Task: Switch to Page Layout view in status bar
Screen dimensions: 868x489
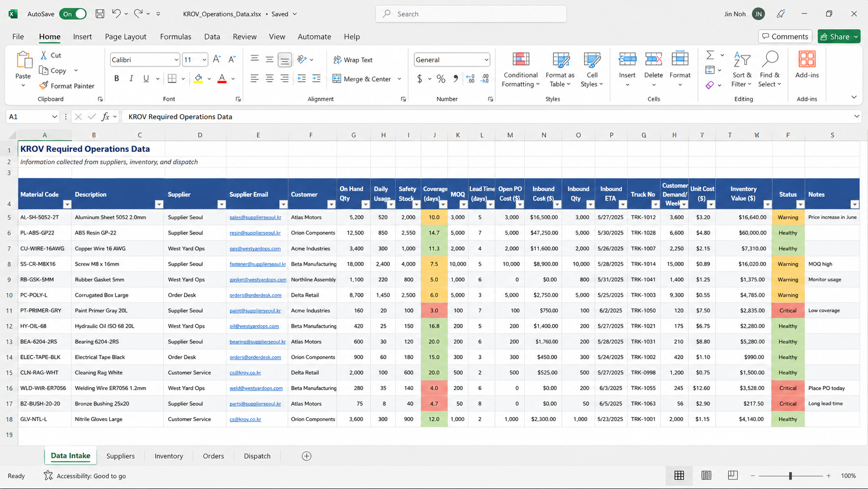Action: click(706, 475)
